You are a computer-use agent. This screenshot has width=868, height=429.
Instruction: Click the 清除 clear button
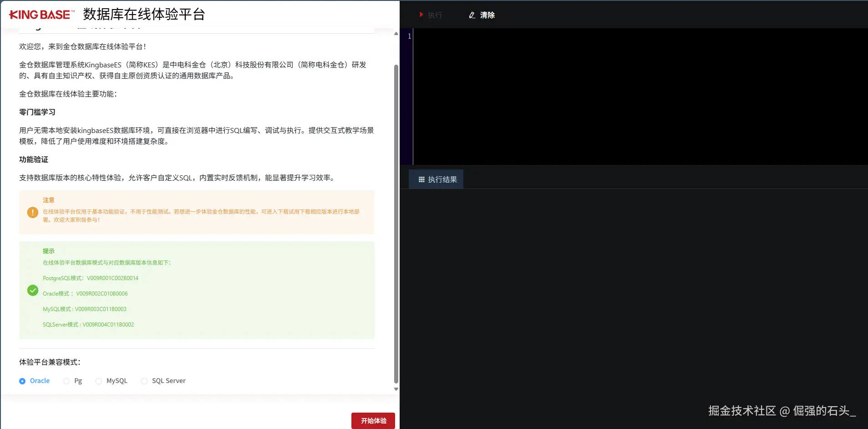482,15
